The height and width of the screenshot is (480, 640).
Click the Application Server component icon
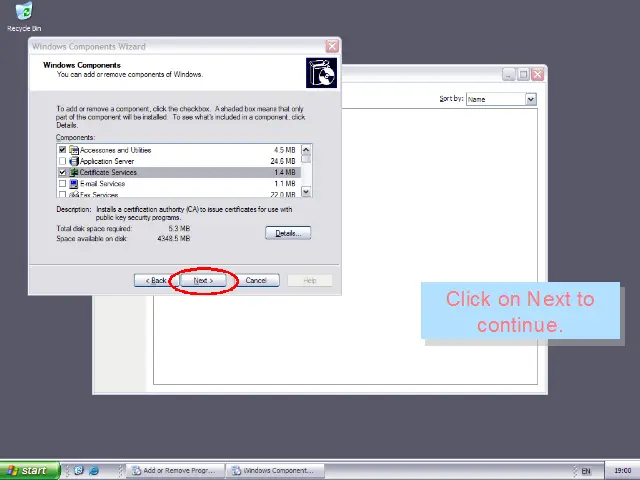74,161
